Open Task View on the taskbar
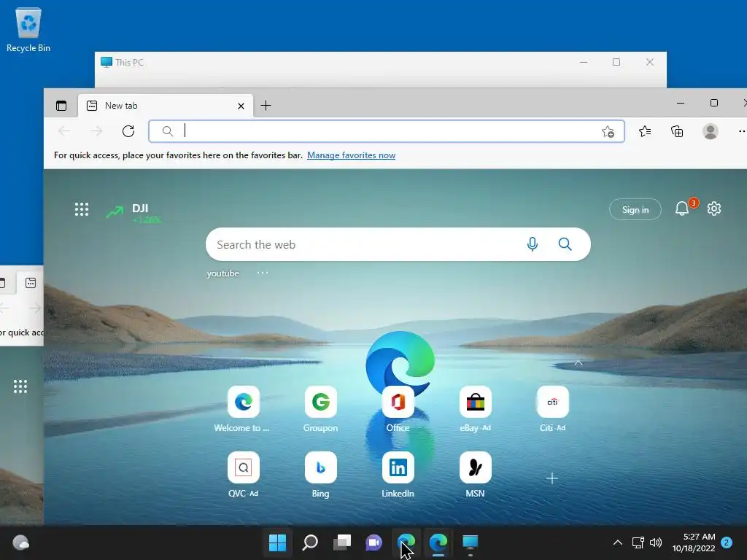The image size is (747, 560). coord(342,542)
